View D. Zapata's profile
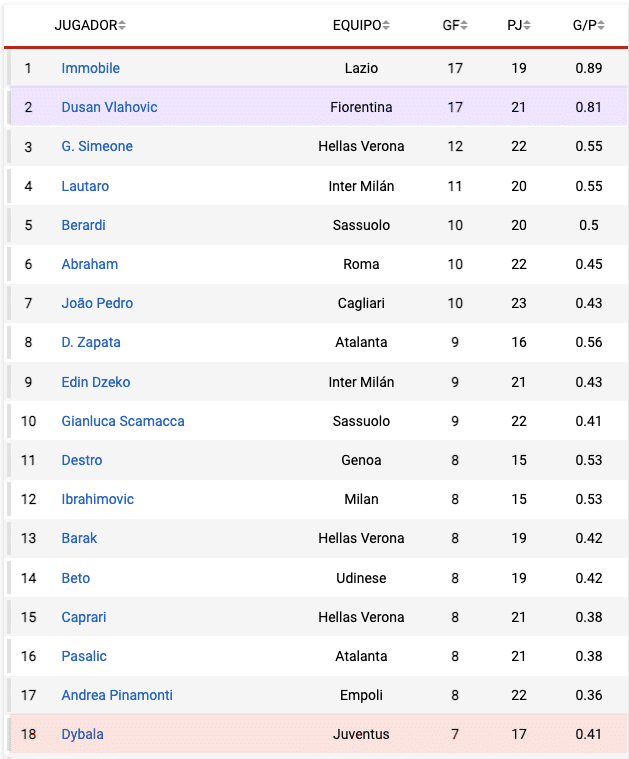This screenshot has height=759, width=629. (x=91, y=342)
